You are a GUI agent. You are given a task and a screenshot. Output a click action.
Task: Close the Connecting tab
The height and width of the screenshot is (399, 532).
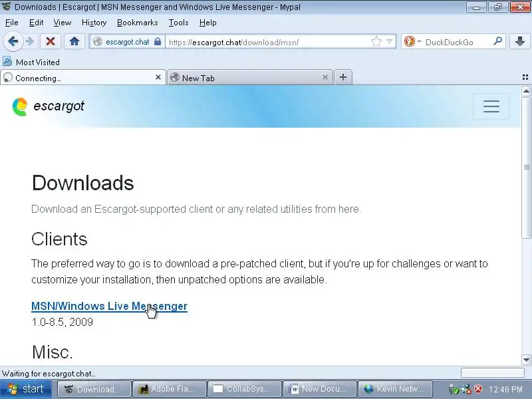[158, 77]
